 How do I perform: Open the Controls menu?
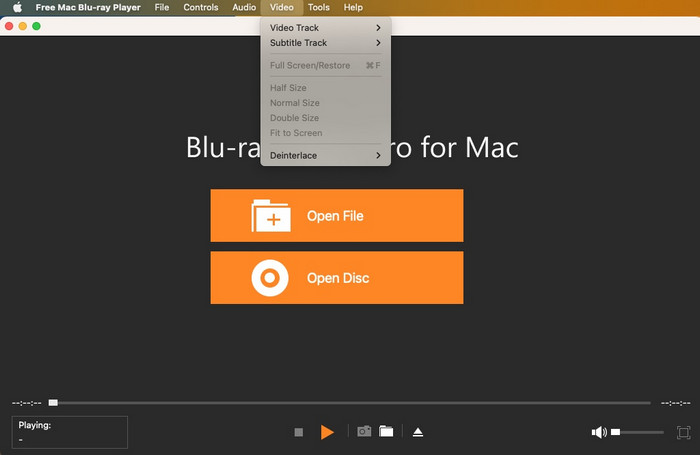tap(201, 7)
